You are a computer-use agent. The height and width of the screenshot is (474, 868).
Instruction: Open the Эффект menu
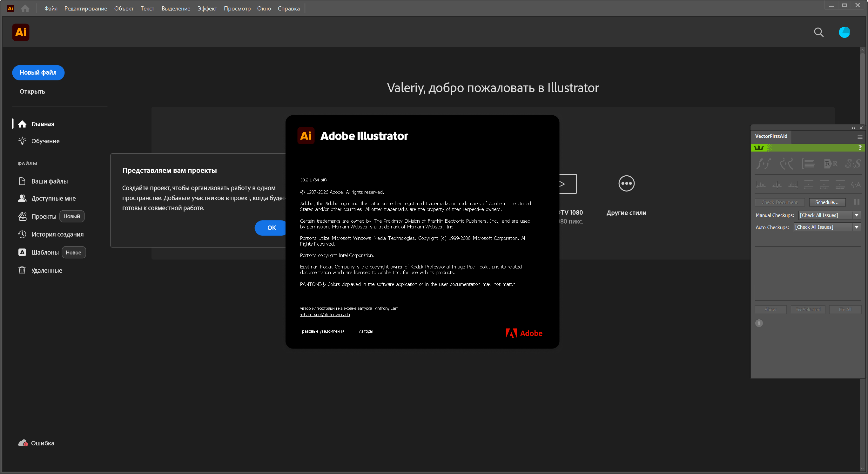(x=207, y=9)
